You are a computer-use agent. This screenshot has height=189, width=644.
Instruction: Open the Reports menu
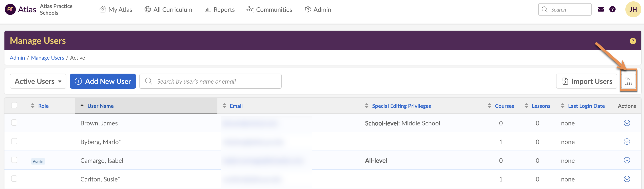[x=219, y=10]
